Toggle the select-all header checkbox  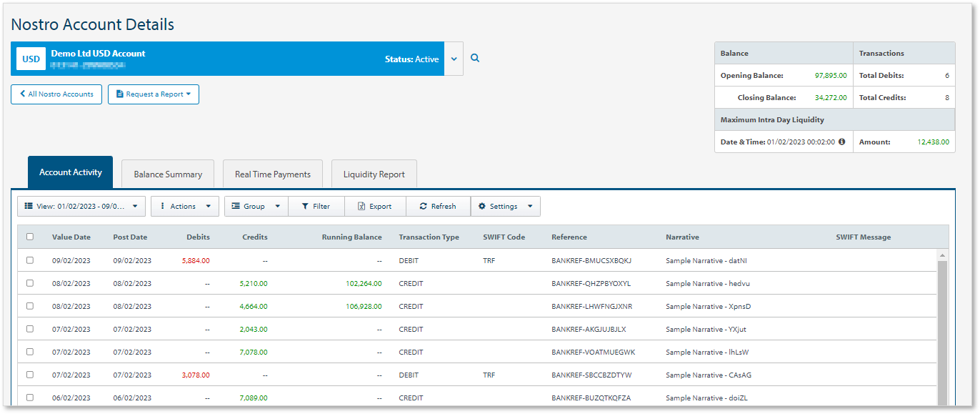[30, 237]
